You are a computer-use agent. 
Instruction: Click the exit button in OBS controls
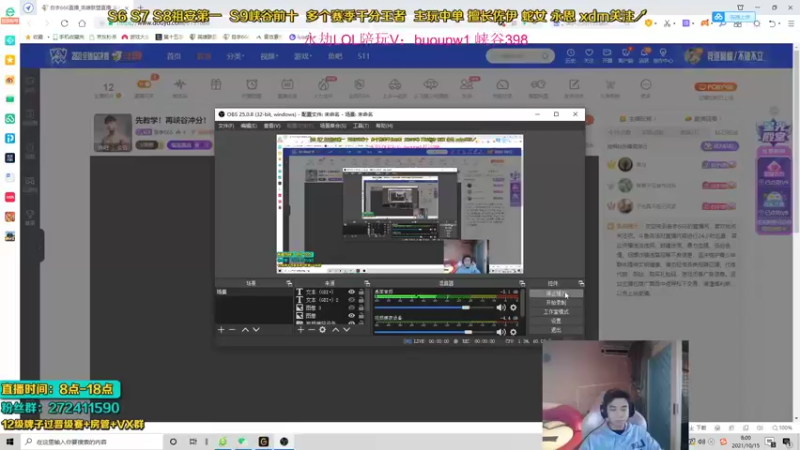(x=556, y=330)
